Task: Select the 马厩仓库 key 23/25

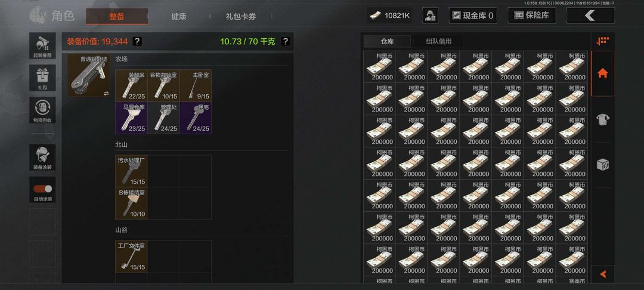Action: tap(131, 118)
